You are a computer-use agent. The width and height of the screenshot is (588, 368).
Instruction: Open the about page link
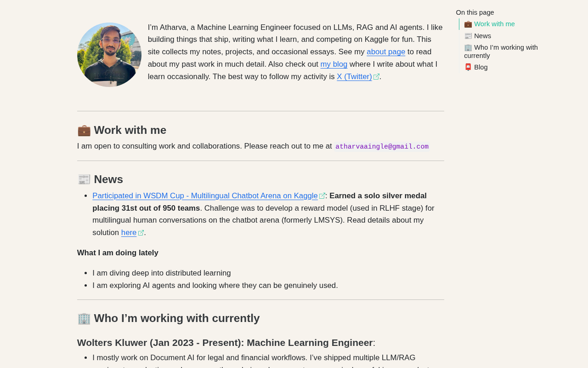pos(386,52)
